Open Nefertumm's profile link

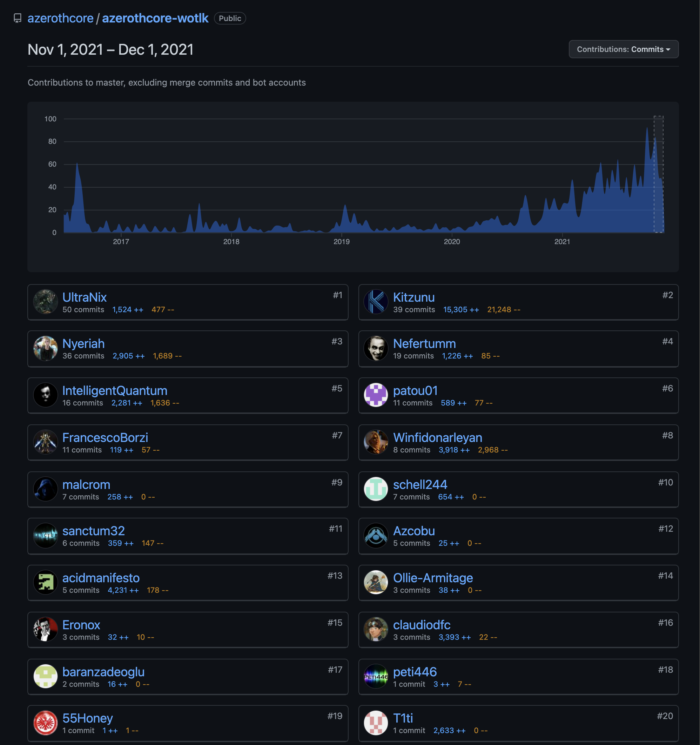(x=424, y=344)
